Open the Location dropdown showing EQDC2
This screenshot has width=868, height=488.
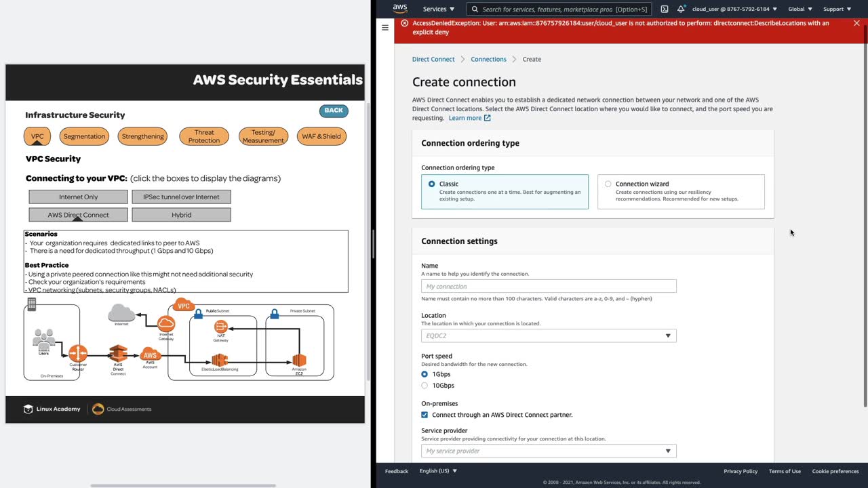pos(549,335)
